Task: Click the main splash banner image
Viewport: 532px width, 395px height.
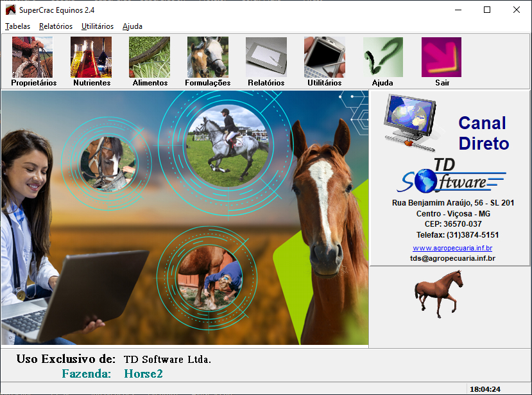Action: 185,218
